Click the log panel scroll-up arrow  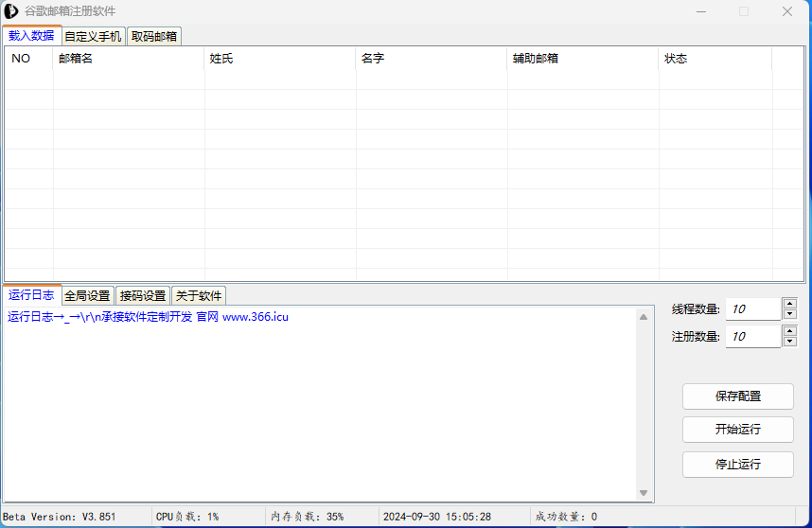pyautogui.click(x=644, y=317)
